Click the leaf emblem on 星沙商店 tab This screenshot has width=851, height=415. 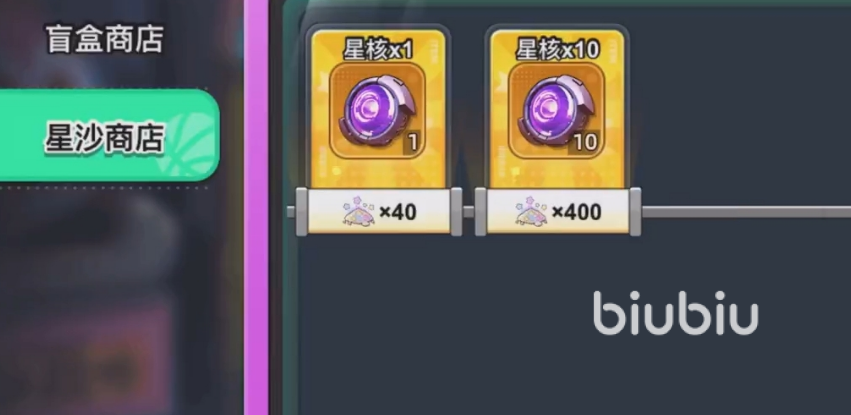click(189, 144)
